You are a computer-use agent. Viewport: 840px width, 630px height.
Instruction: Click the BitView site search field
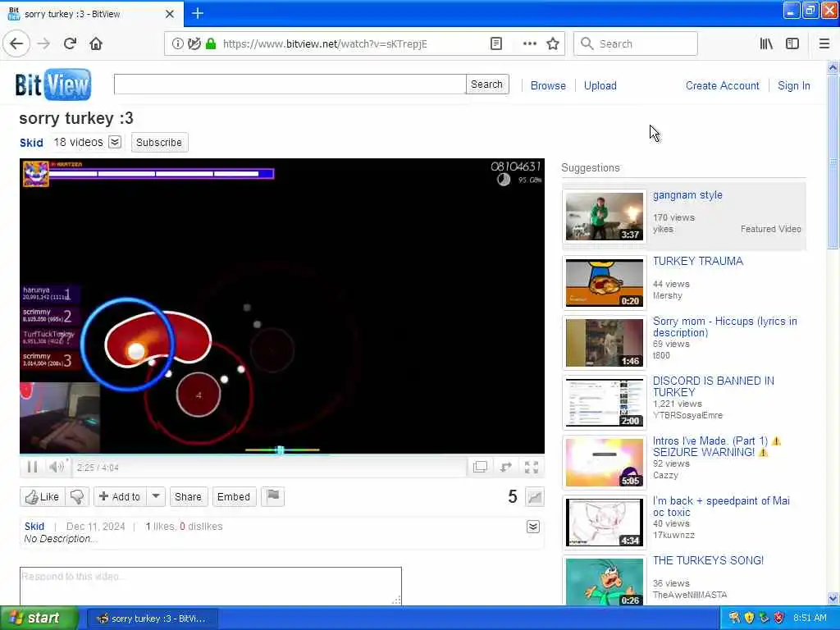tap(290, 84)
